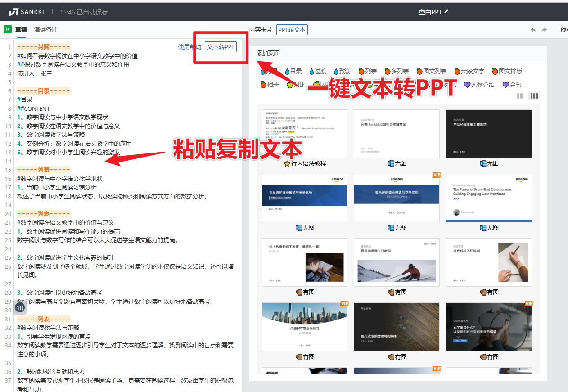The width and height of the screenshot is (568, 392).
Task: Switch templates to two-column view
Action: (520, 96)
